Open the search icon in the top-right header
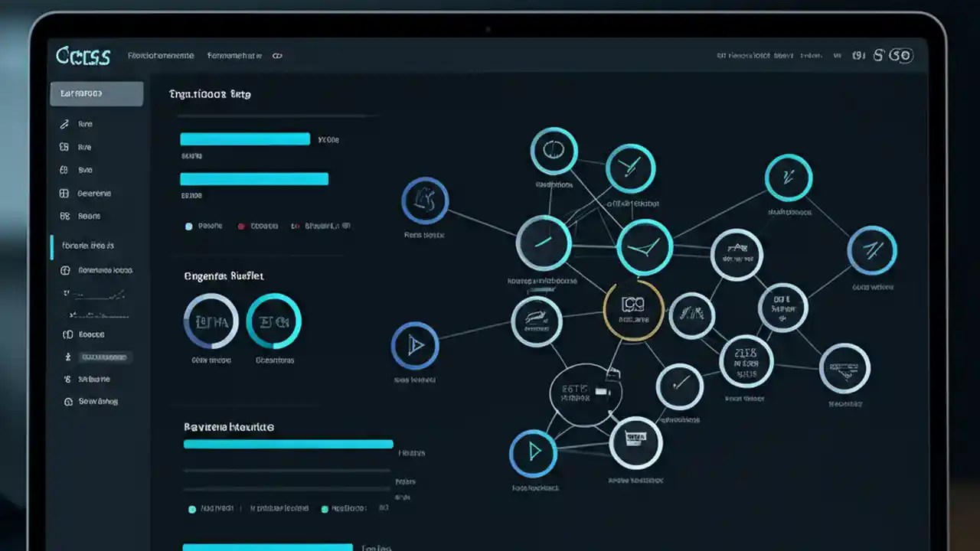The image size is (980, 551). point(877,55)
